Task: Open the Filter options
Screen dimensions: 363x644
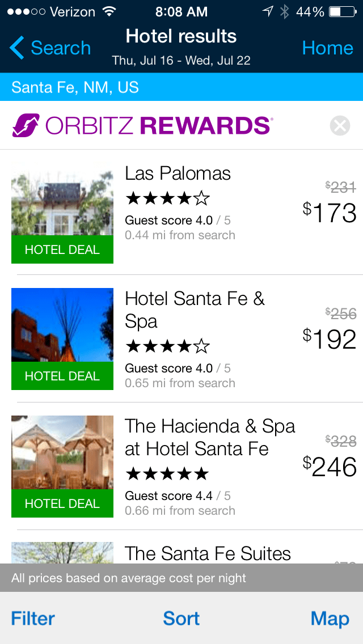Action: tap(33, 618)
